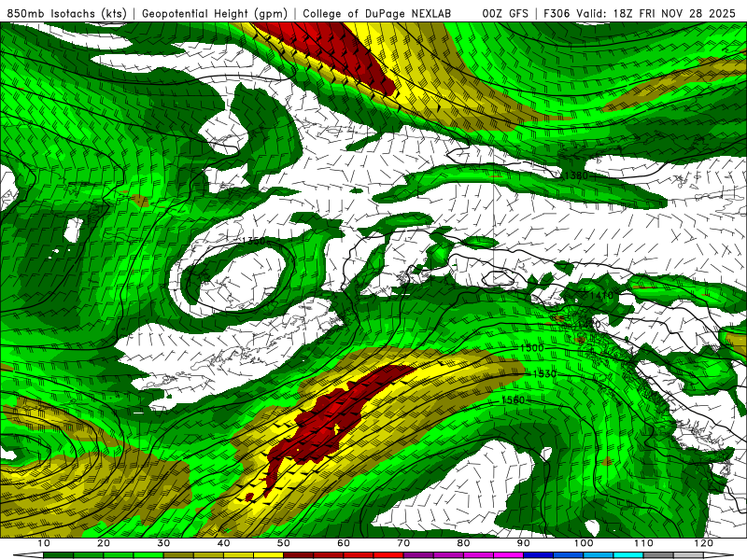Click the 20 knots colorbar label

click(x=104, y=543)
